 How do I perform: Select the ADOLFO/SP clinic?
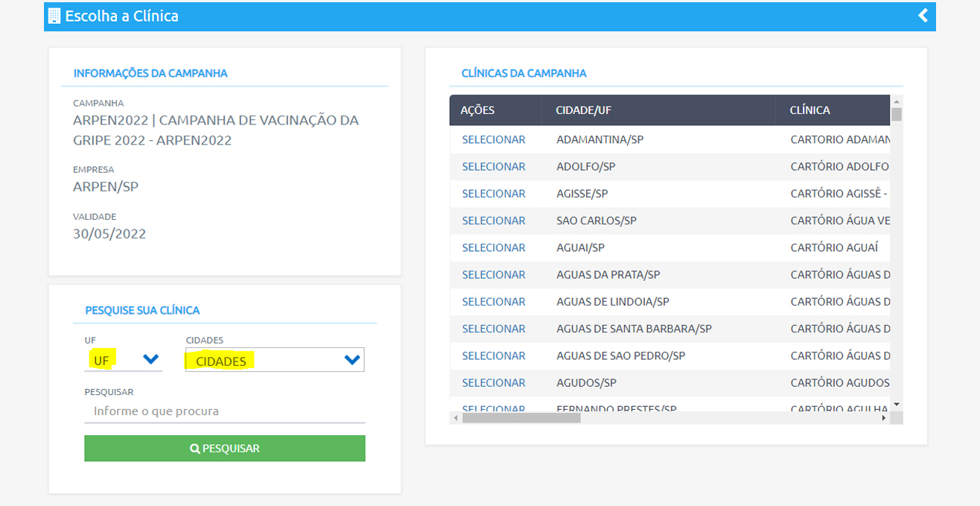pos(493,166)
